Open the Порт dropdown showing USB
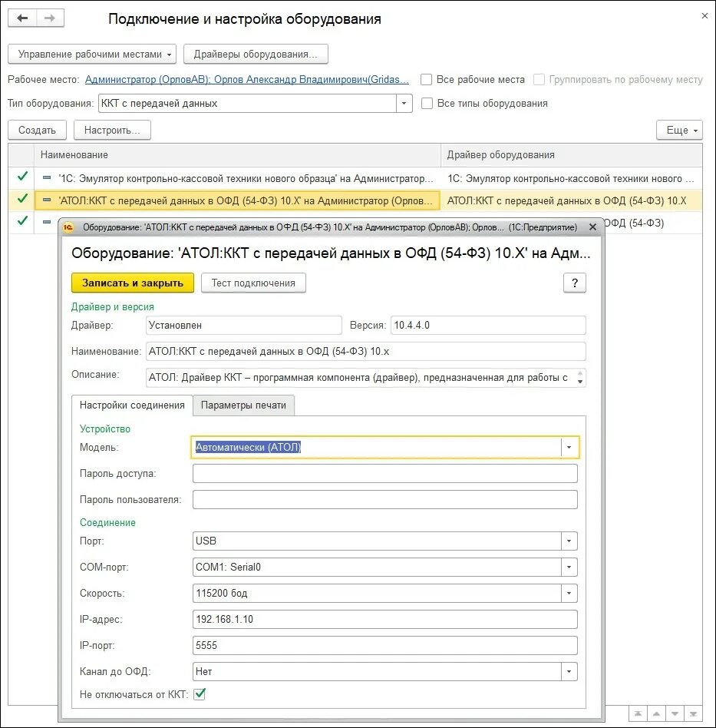 [569, 541]
